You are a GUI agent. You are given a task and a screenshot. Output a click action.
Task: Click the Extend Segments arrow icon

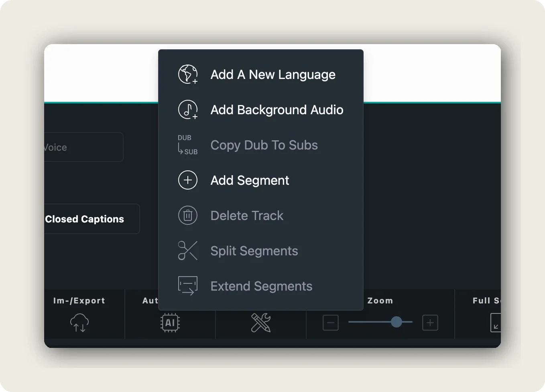188,286
